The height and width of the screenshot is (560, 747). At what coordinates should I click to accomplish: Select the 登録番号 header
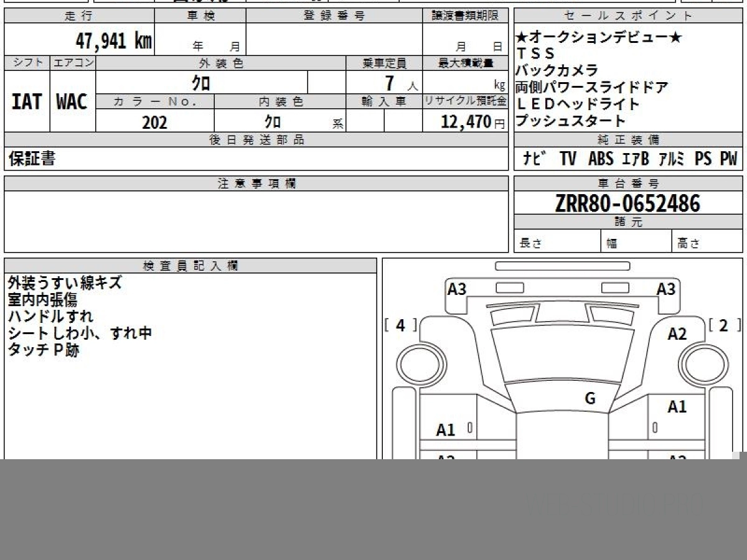pyautogui.click(x=334, y=16)
